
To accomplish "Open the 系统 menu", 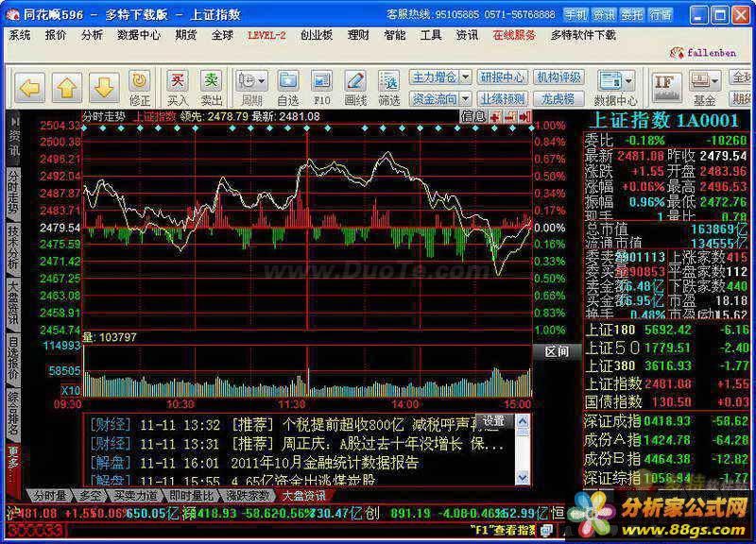I will (20, 35).
